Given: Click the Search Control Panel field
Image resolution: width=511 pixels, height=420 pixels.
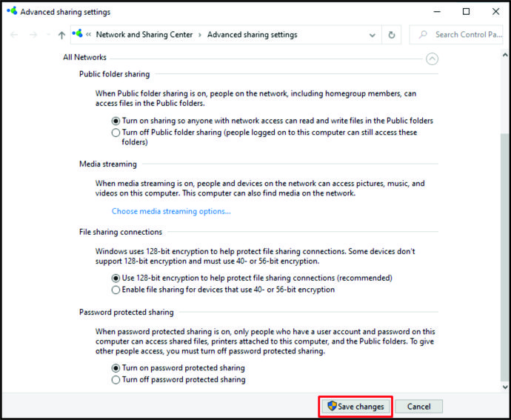Looking at the screenshot, I should pos(456,35).
